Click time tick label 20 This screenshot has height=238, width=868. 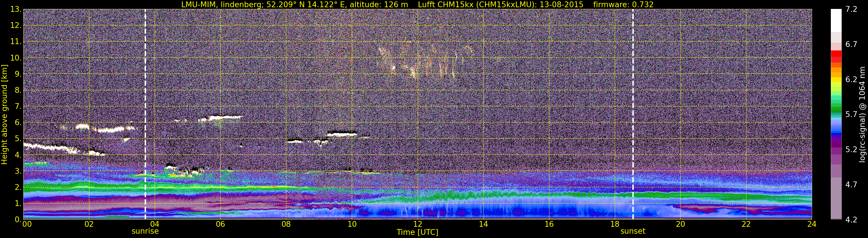680,224
